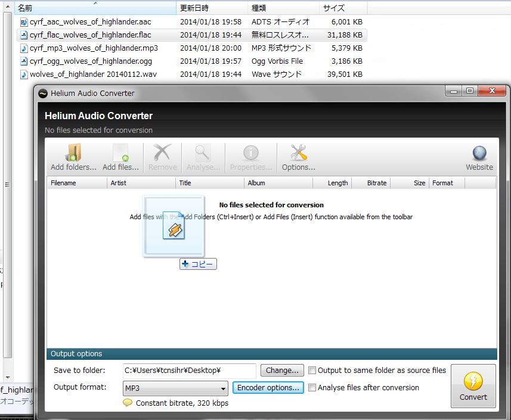
Task: Click the 2014/01/18 20:00 date cell
Action: (x=210, y=48)
